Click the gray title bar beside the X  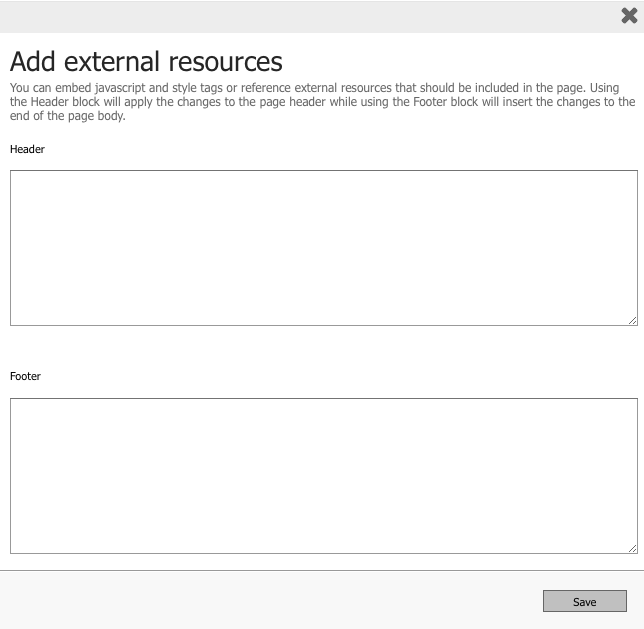pos(300,15)
